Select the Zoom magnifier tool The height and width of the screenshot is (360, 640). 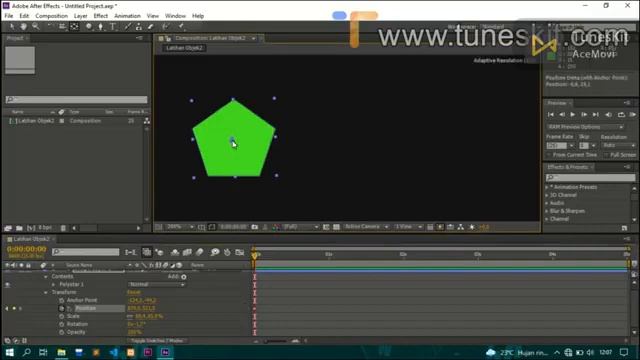pos(36,27)
